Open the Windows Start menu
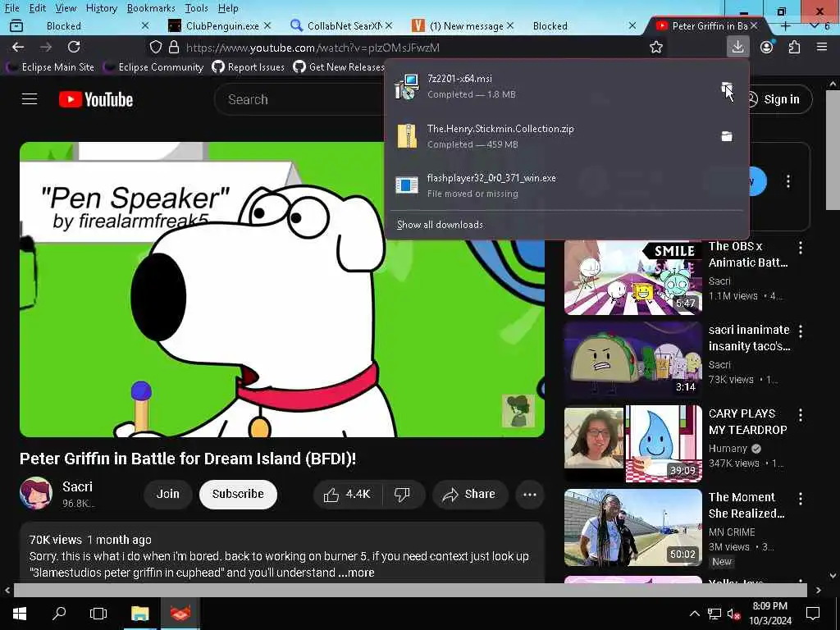 [x=20, y=614]
